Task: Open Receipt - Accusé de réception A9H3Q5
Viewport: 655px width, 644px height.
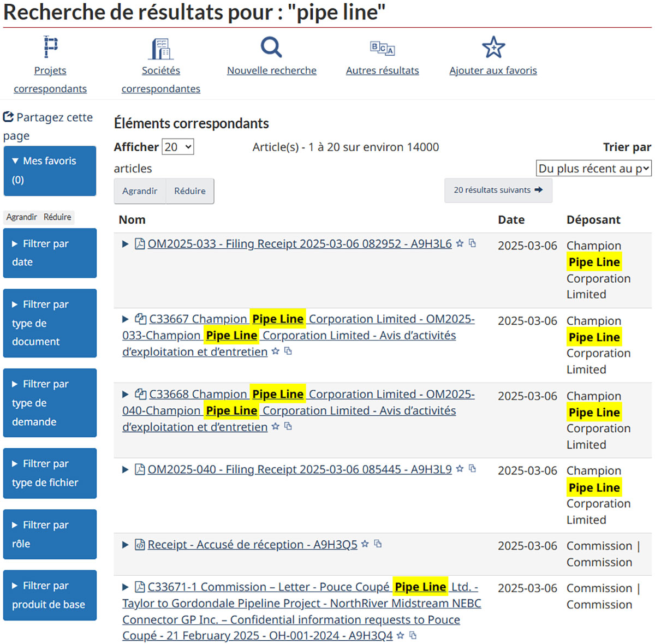Action: click(x=253, y=544)
